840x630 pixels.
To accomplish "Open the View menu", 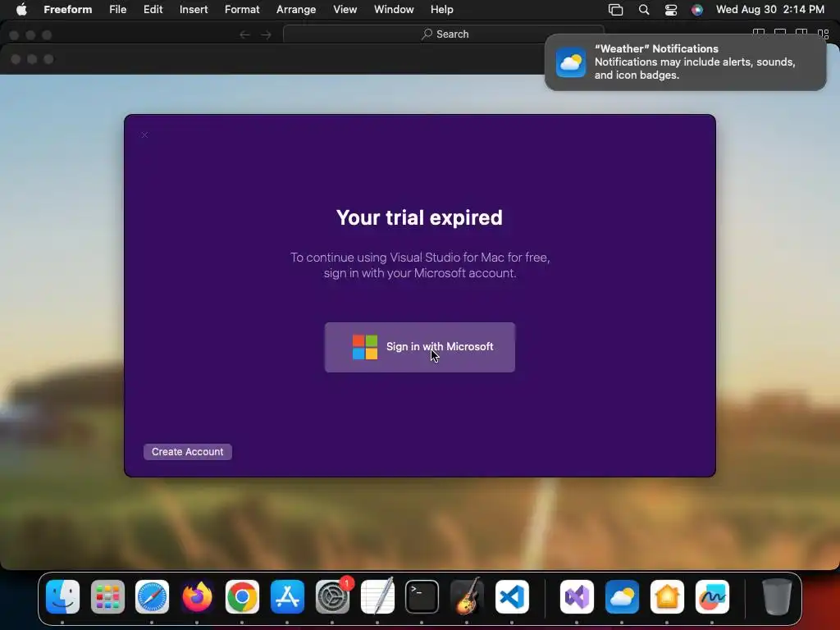I will coord(345,10).
